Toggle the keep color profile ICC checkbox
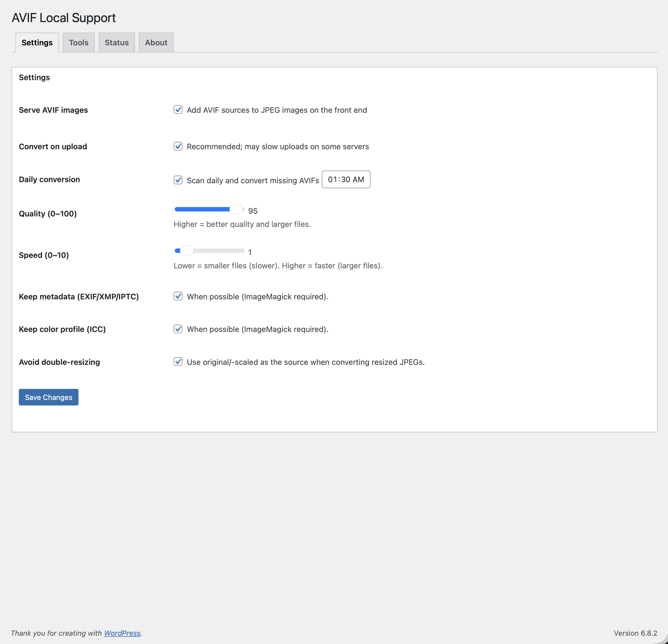 pyautogui.click(x=178, y=329)
